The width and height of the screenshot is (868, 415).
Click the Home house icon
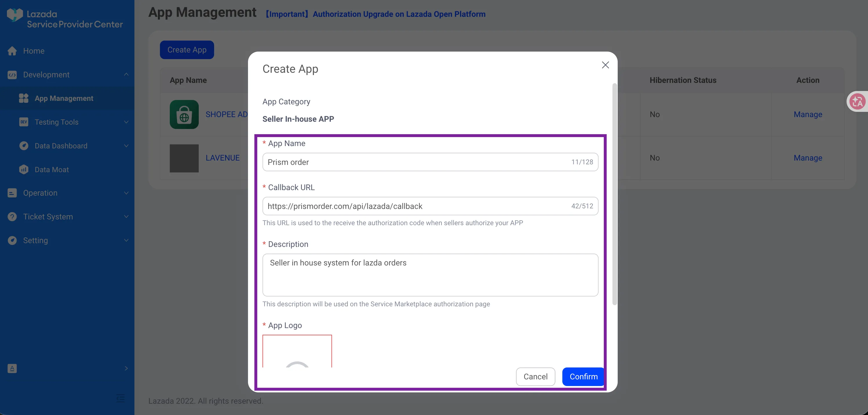12,51
